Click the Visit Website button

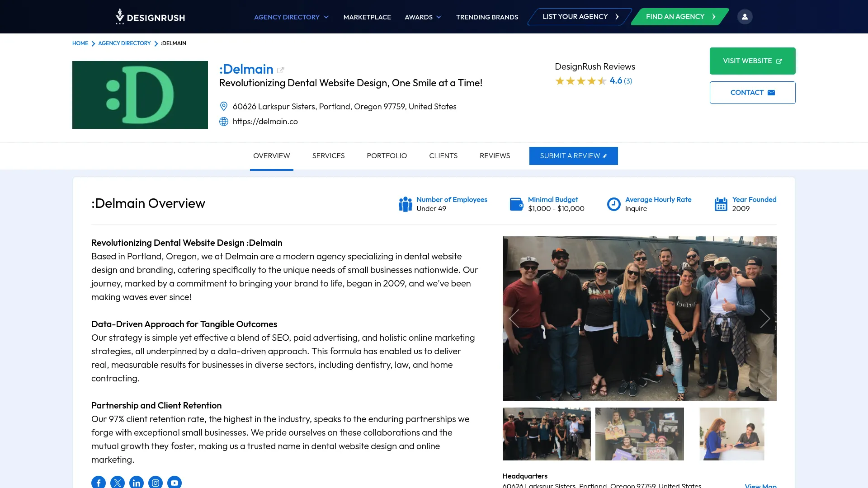752,61
